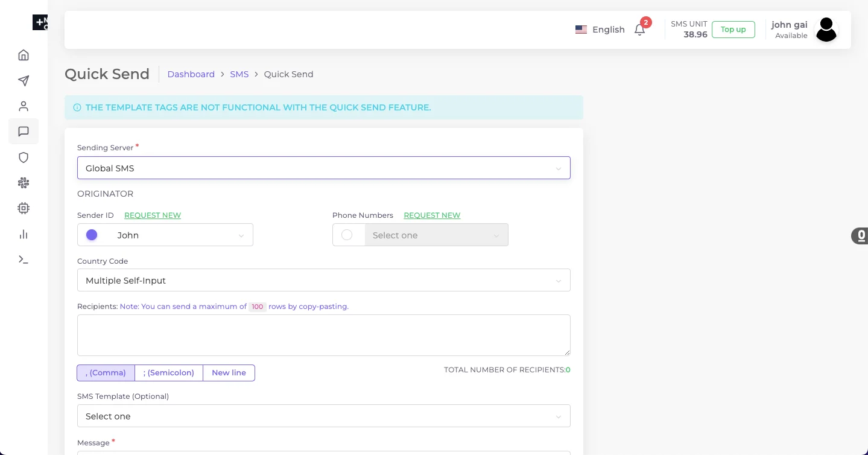Click REQUEST NEW next to Phone Numbers

pos(432,215)
